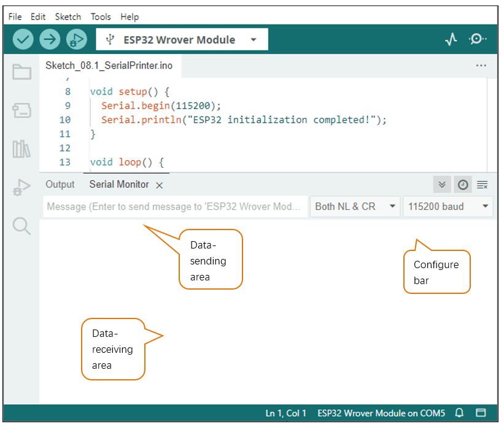The image size is (504, 424).
Task: Open the Serial Plotter icon
Action: point(451,39)
